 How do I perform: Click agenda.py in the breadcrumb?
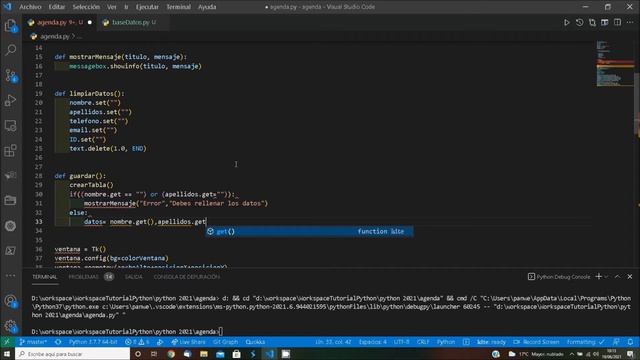tap(54, 37)
